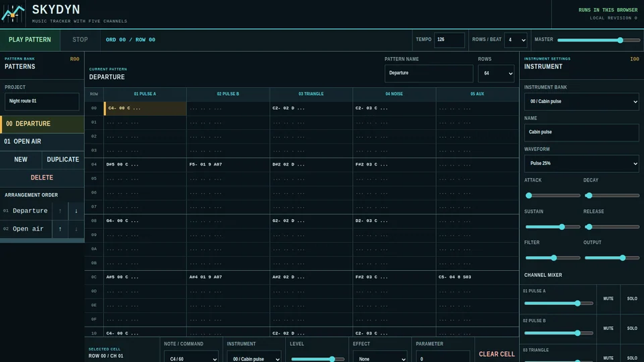Create a New pattern
The height and width of the screenshot is (362, 644).
(x=21, y=160)
